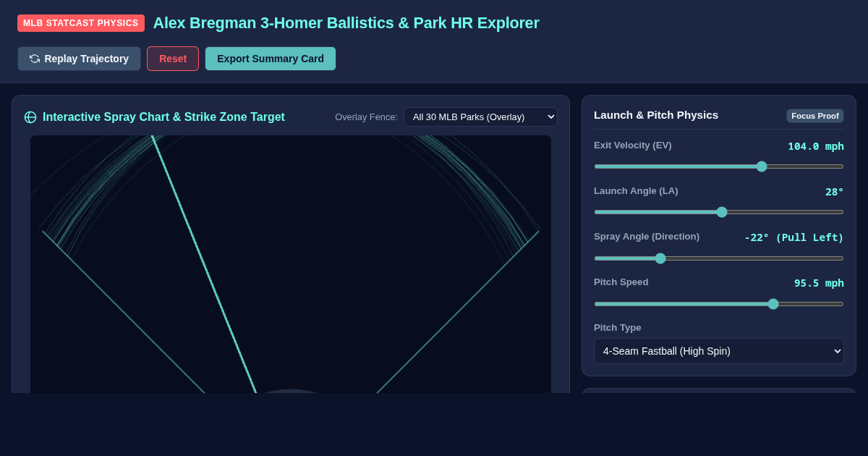Click the Focus Proof badge
Viewport: 868px width, 456px height.
[815, 116]
